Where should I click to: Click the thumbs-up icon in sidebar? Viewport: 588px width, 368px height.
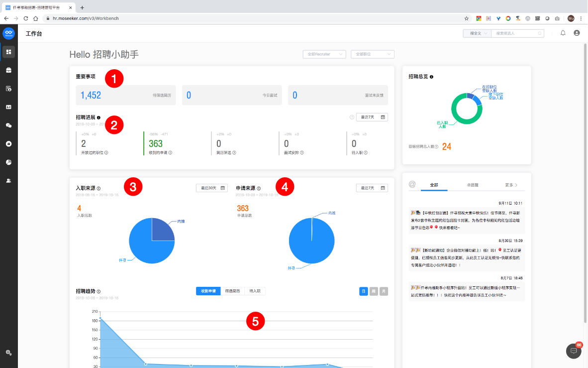point(8,144)
